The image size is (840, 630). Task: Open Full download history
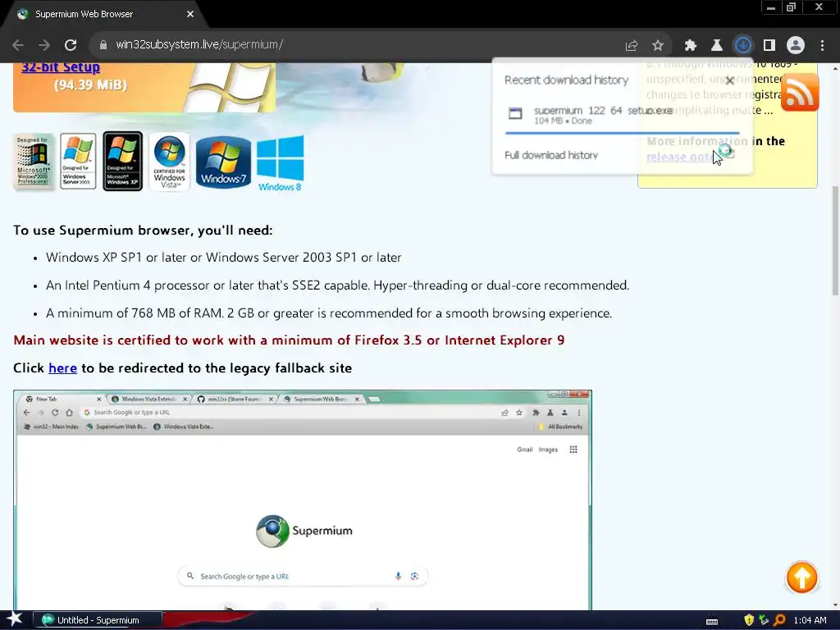pos(551,155)
